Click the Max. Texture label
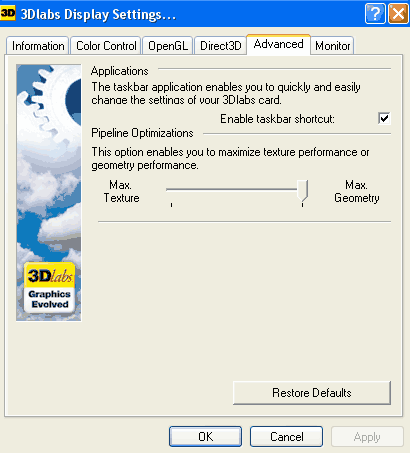Image resolution: width=410 pixels, height=453 pixels. click(x=121, y=191)
